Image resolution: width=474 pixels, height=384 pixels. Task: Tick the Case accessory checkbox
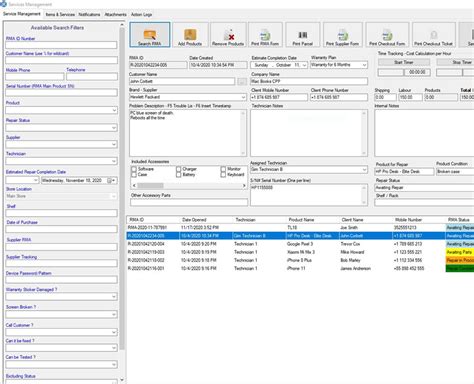click(x=134, y=175)
